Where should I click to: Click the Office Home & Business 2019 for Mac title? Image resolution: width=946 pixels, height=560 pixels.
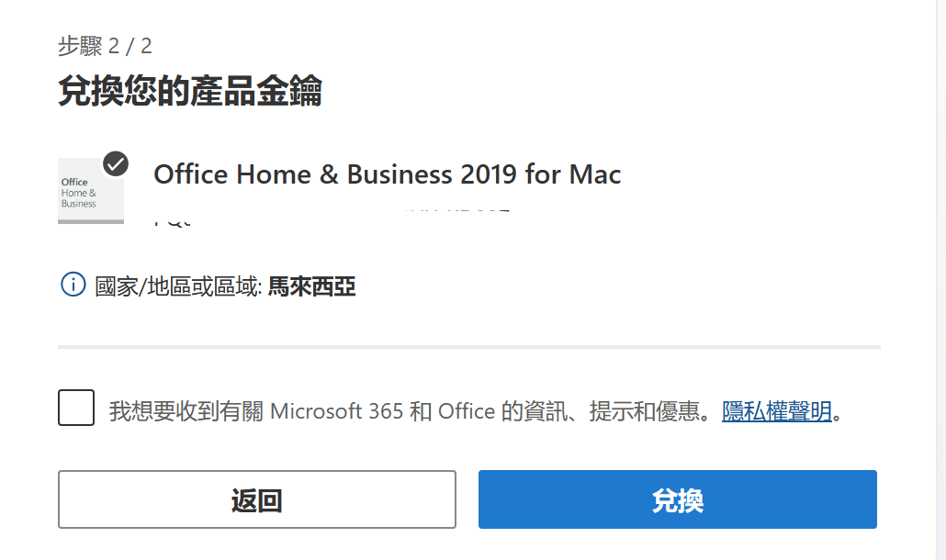coord(387,174)
